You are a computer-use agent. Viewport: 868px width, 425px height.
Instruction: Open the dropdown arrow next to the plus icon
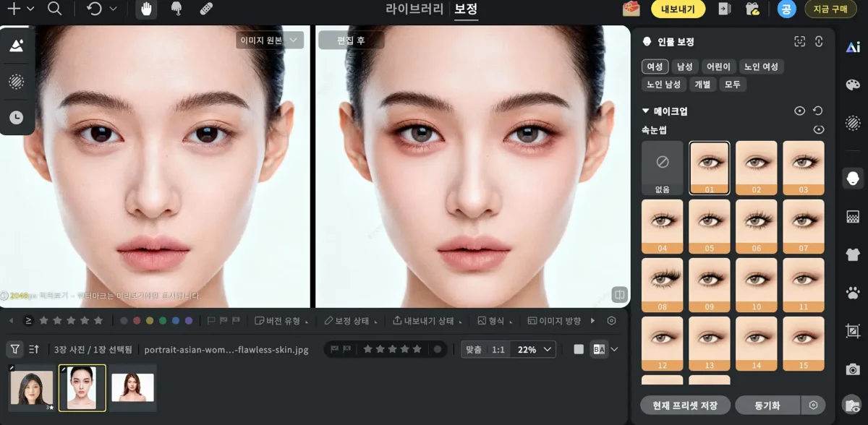tap(30, 9)
